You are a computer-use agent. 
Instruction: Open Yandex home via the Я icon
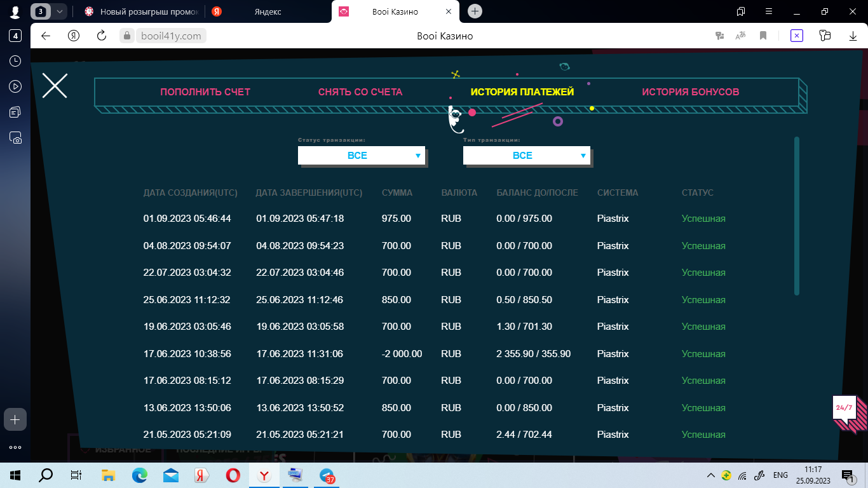pos(74,36)
